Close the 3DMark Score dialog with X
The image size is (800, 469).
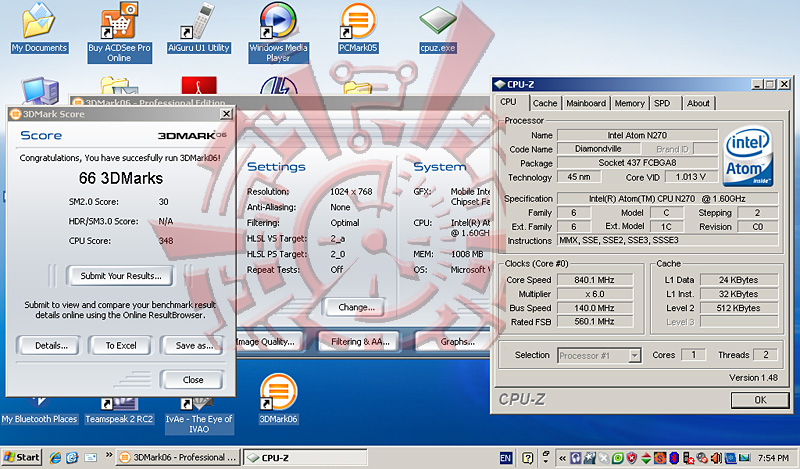point(226,114)
